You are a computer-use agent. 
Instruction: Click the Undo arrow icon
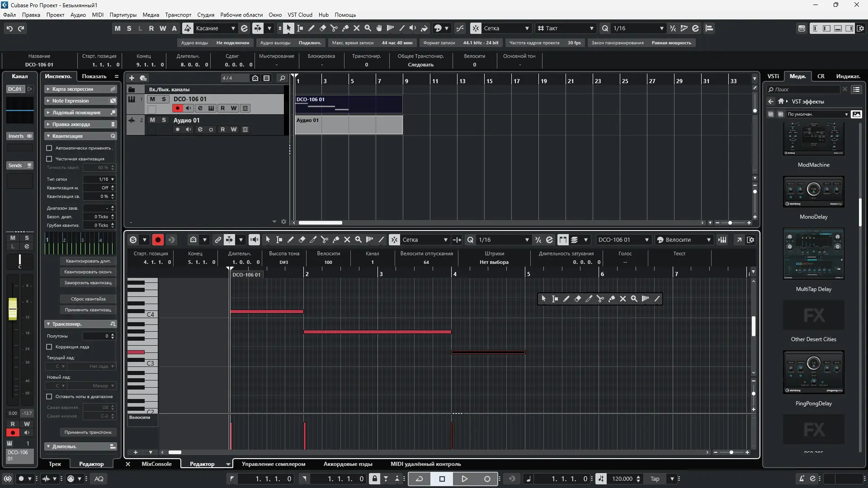pos(9,28)
